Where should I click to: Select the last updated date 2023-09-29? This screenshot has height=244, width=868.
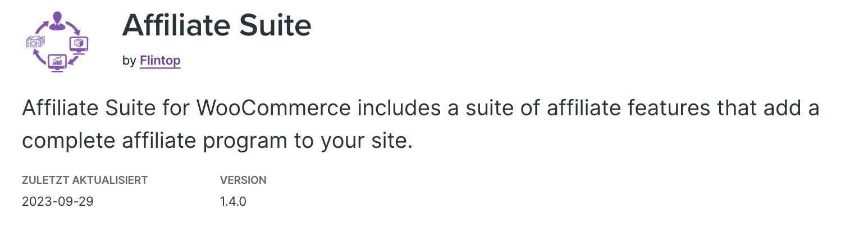[x=58, y=201]
